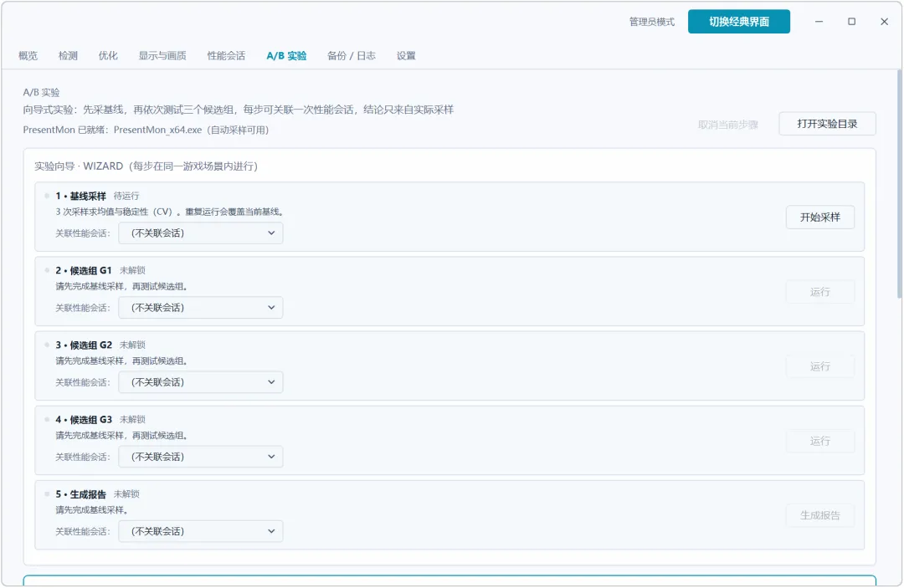Go to the 设置 tab
Viewport: 904px width, 588px height.
coord(406,56)
